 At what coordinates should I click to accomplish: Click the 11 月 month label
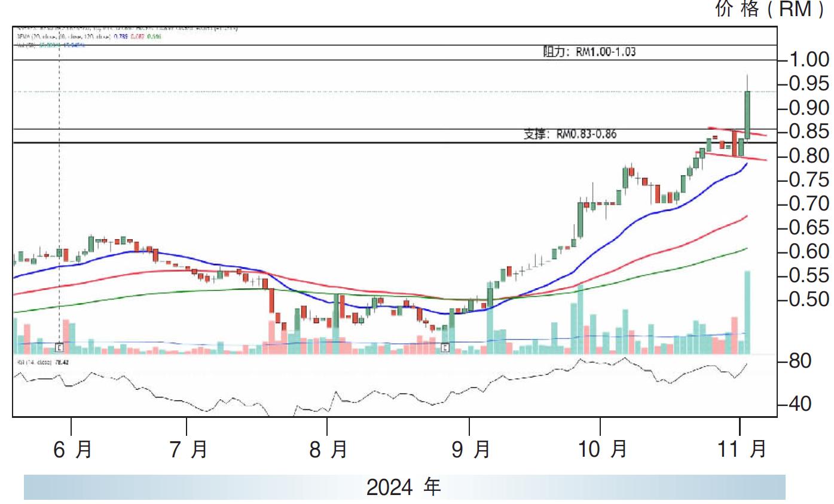click(x=742, y=449)
